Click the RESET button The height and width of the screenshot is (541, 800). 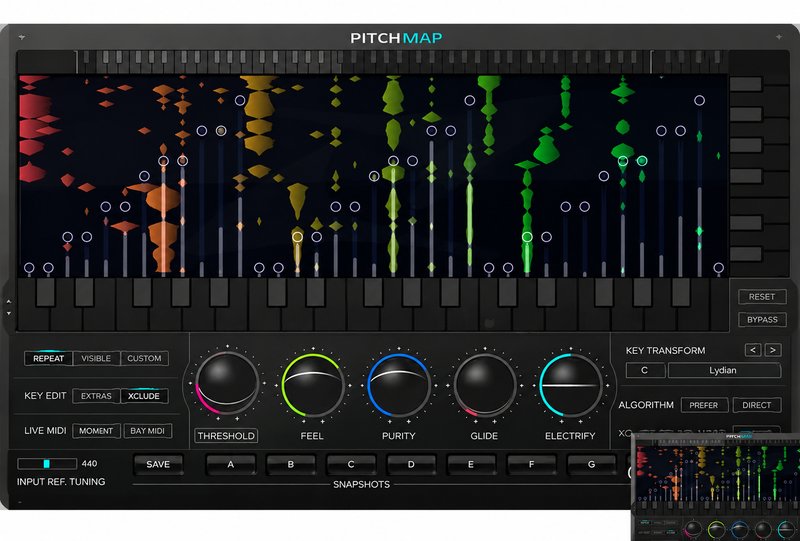[762, 297]
